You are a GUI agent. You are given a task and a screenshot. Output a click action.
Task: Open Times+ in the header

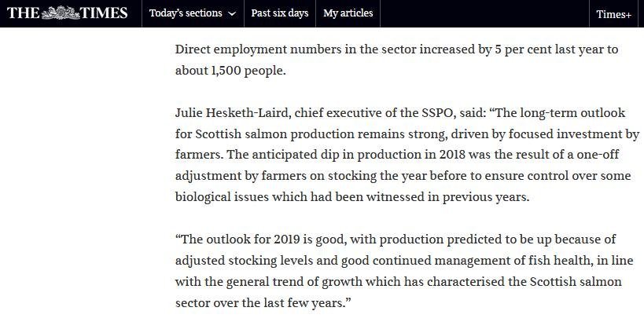(x=613, y=14)
